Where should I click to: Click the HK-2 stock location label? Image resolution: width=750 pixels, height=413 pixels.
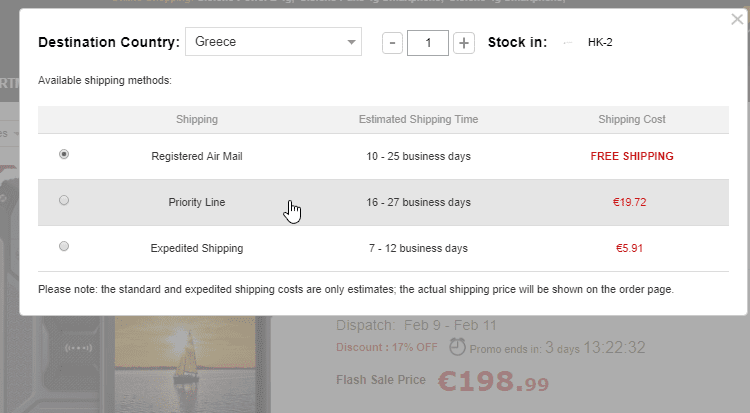tap(600, 43)
